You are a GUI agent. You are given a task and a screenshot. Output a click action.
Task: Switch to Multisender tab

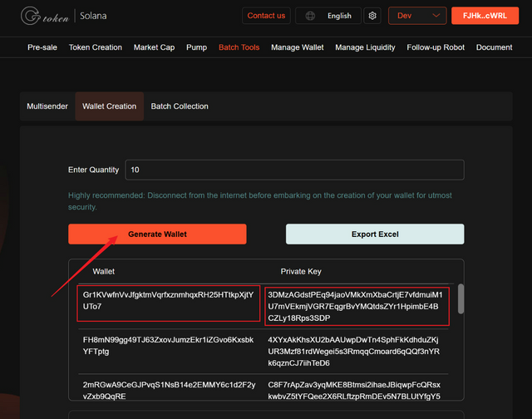click(x=47, y=106)
